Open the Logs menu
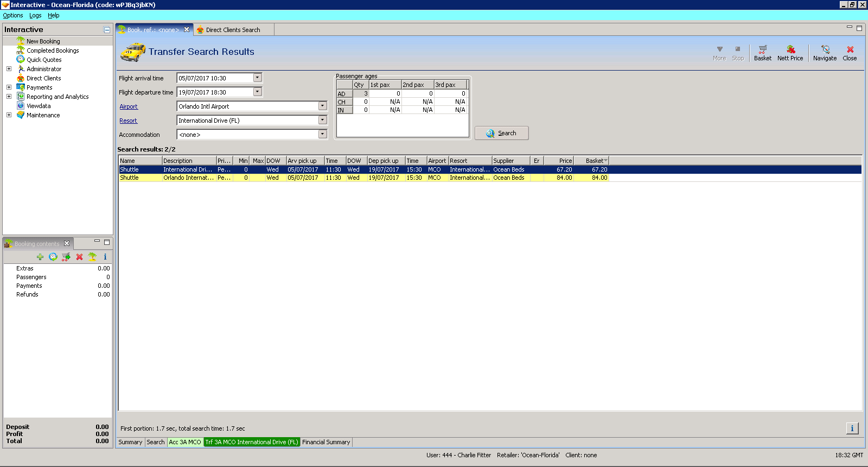 pos(35,15)
